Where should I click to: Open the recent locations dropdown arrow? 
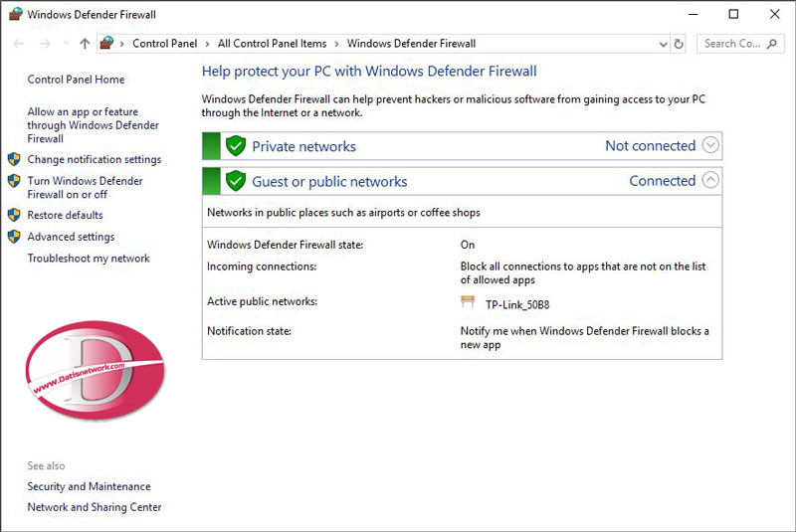pos(66,44)
